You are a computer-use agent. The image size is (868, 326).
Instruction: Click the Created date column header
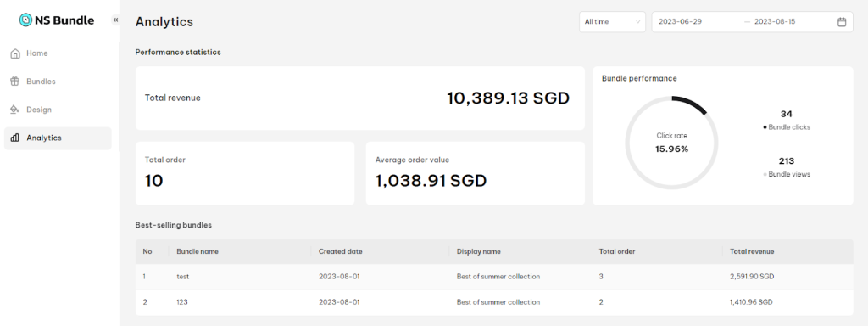(341, 251)
